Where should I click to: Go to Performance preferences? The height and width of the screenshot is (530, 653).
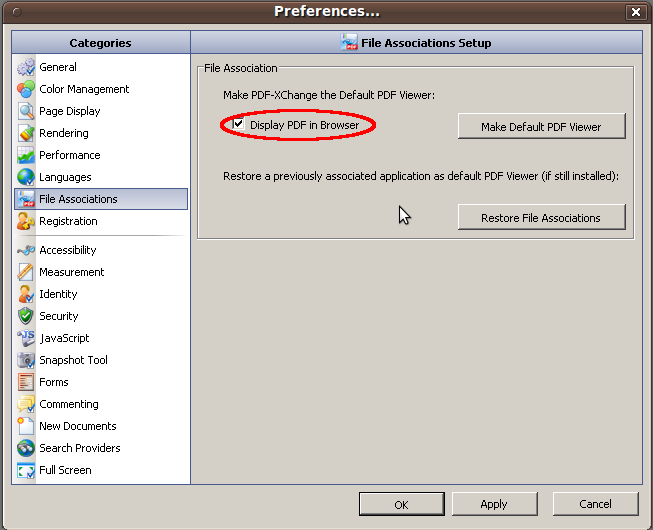[70, 155]
